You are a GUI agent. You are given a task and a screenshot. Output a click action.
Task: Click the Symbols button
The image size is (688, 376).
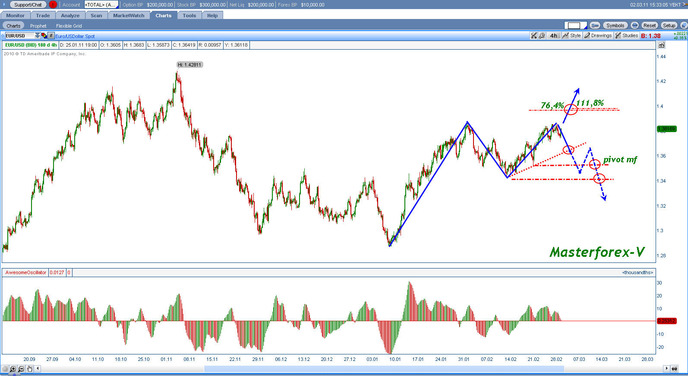(615, 25)
